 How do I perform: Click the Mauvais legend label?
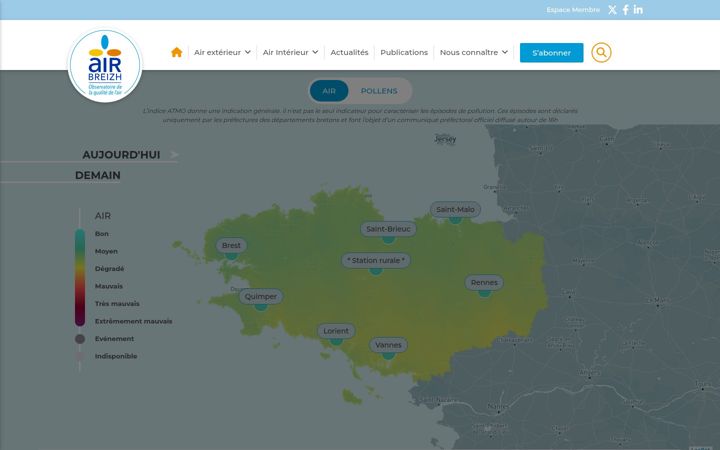coord(109,286)
